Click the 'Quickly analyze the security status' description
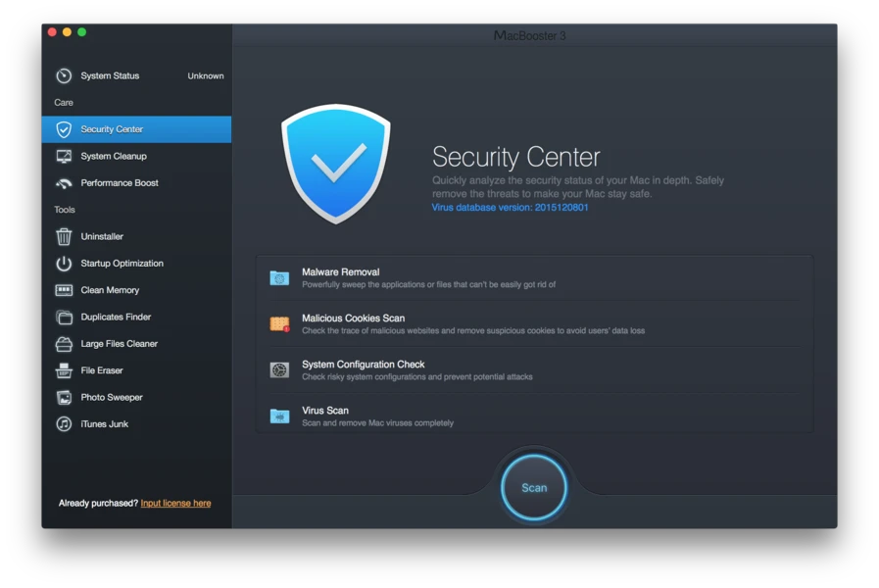This screenshot has height=588, width=879. coord(577,187)
